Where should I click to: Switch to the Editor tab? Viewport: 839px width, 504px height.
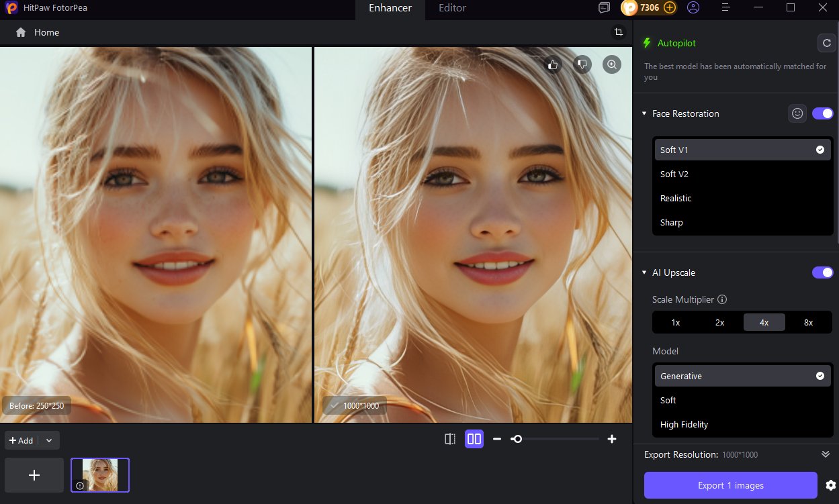(x=452, y=8)
